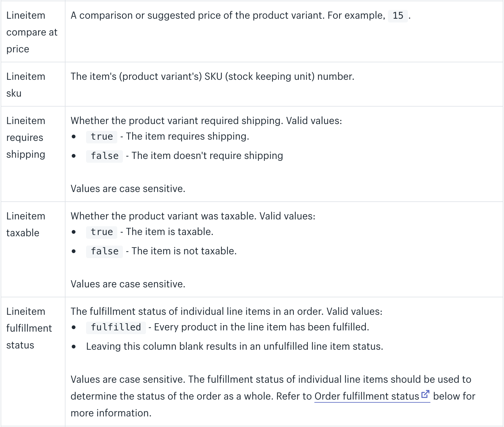Click the 'false' code under Lineitem taxable
Screen dimensions: 504x427
pyautogui.click(x=104, y=251)
